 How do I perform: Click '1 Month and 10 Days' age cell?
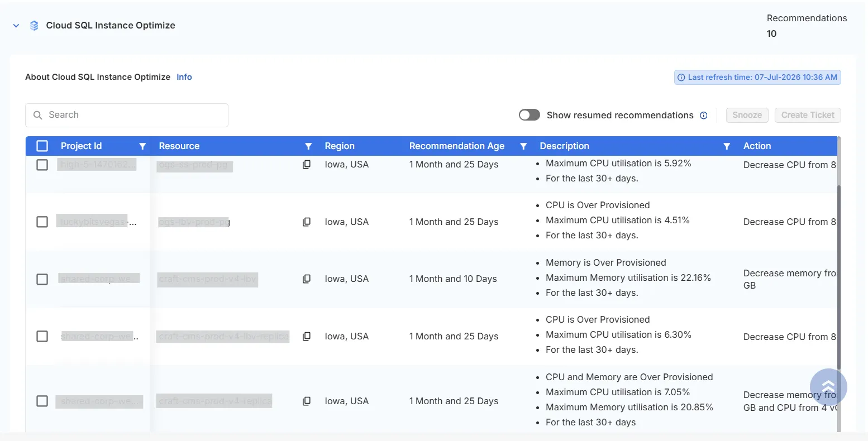[x=453, y=279]
